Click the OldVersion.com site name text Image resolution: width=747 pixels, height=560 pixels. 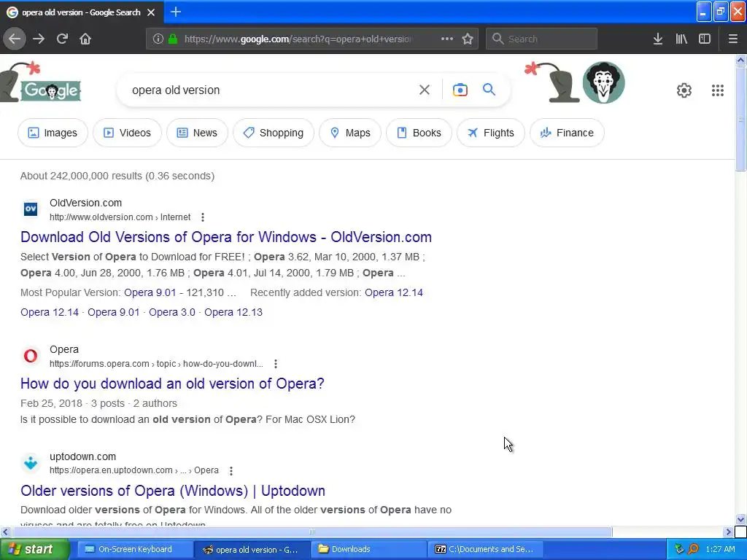pos(86,203)
